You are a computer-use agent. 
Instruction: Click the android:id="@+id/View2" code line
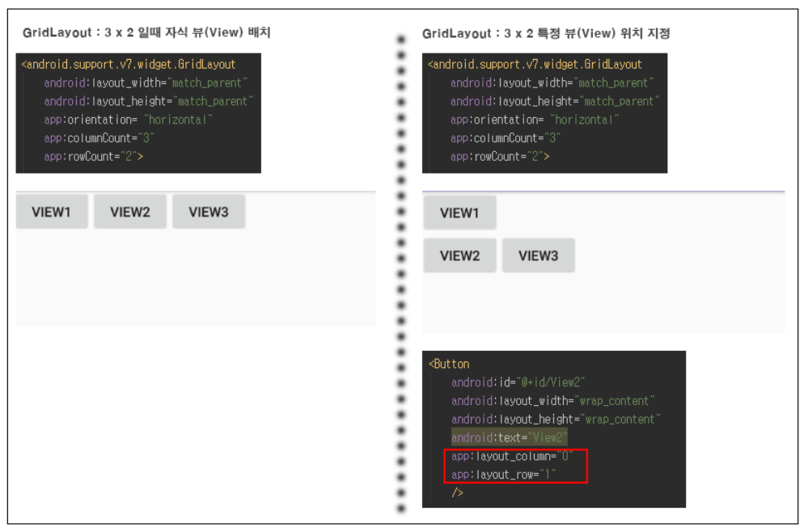point(516,382)
